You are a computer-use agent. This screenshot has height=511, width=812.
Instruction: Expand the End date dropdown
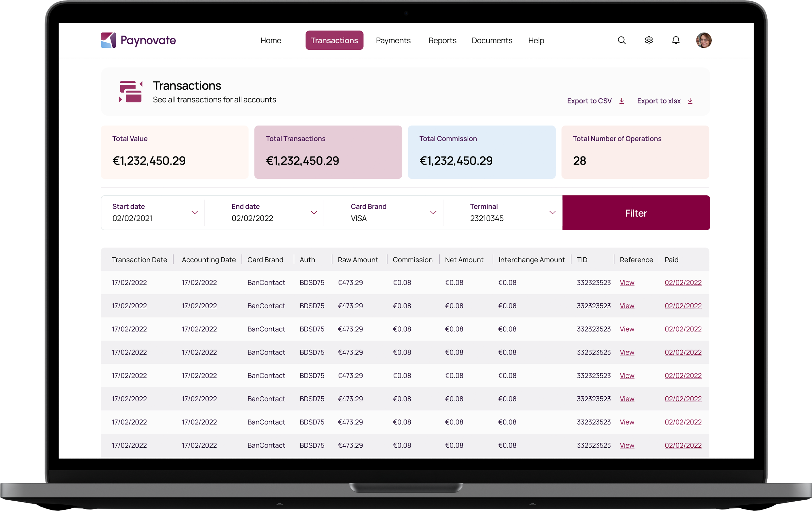(x=314, y=213)
